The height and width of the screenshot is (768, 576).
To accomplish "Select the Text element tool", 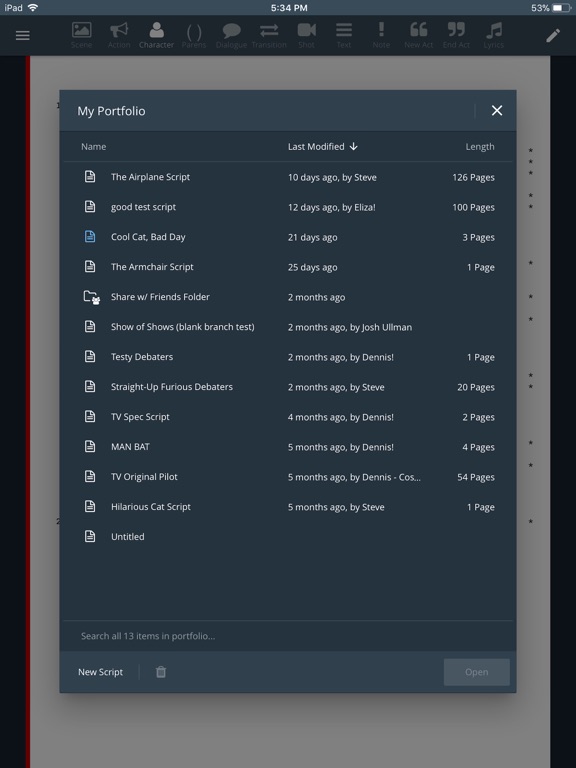I will (344, 35).
